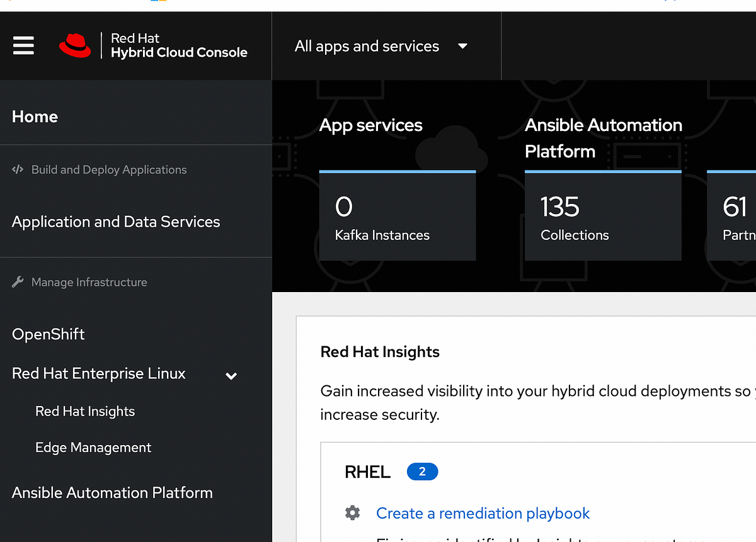Select Red Hat Enterprise Linux in sidebar
The width and height of the screenshot is (756, 542).
[99, 373]
